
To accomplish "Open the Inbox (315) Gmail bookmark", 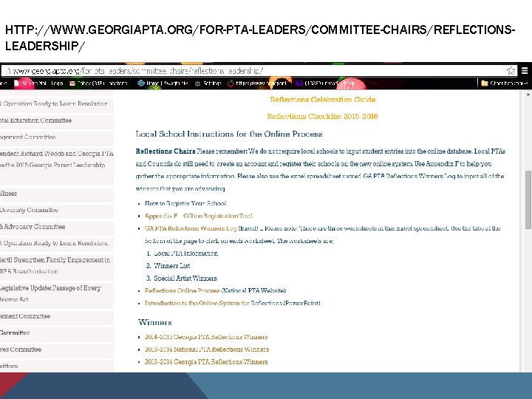I will 98,83.
